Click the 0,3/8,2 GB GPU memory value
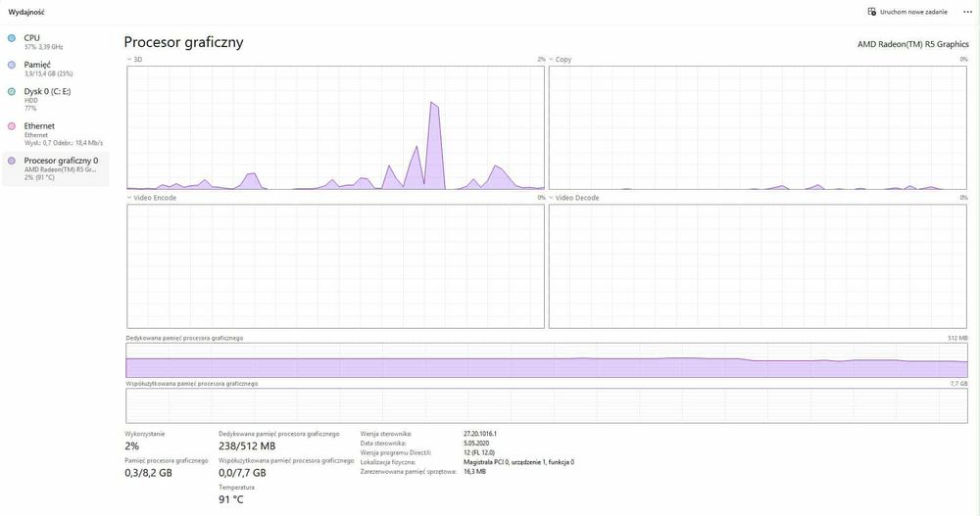 click(x=148, y=473)
